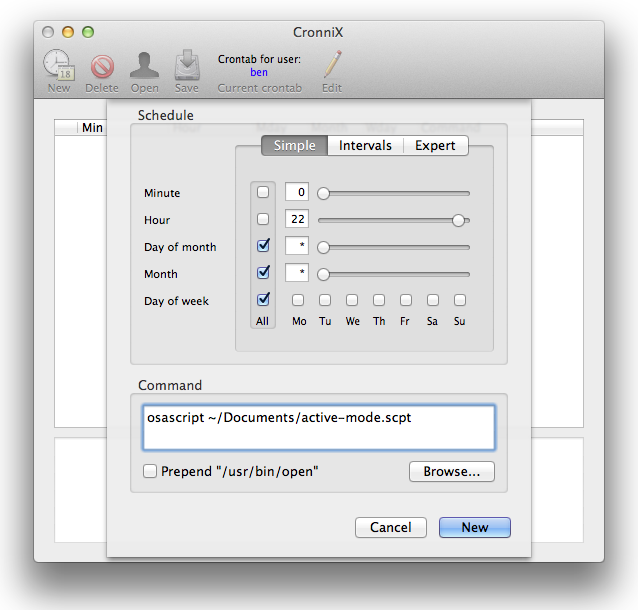Toggle the Minute all-values checkbox
Viewport: 638px width, 610px height.
(263, 192)
